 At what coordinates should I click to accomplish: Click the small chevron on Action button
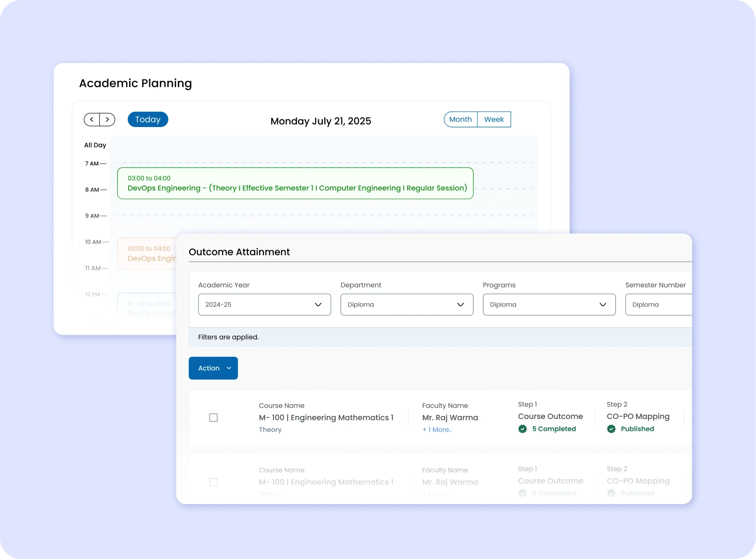(229, 368)
